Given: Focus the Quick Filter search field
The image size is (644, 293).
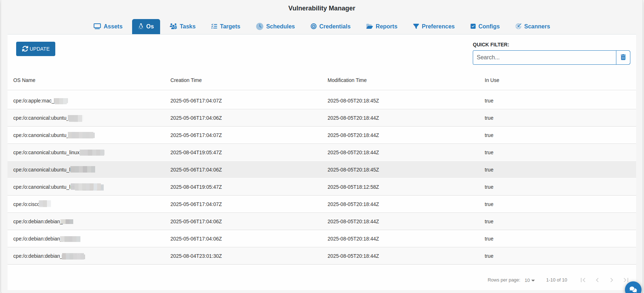Looking at the screenshot, I should [x=544, y=58].
